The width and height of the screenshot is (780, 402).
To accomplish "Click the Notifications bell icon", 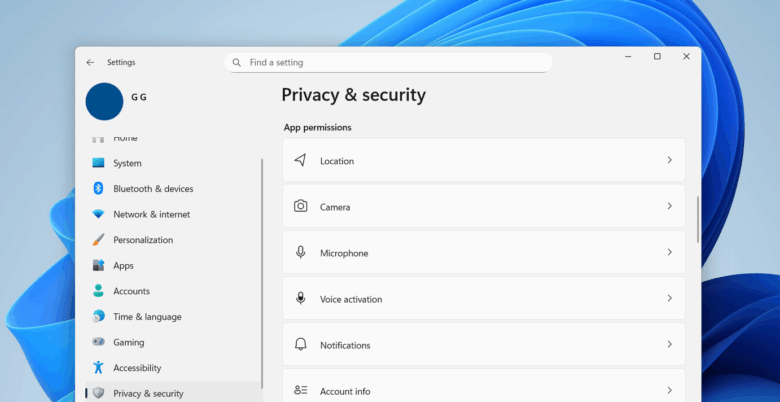I will pyautogui.click(x=300, y=345).
